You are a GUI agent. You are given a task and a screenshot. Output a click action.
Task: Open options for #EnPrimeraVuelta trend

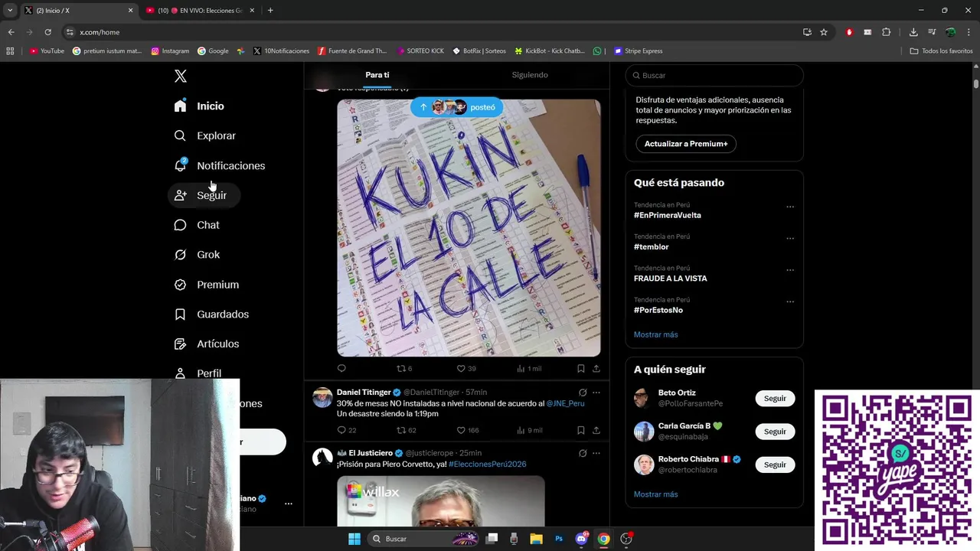790,207
